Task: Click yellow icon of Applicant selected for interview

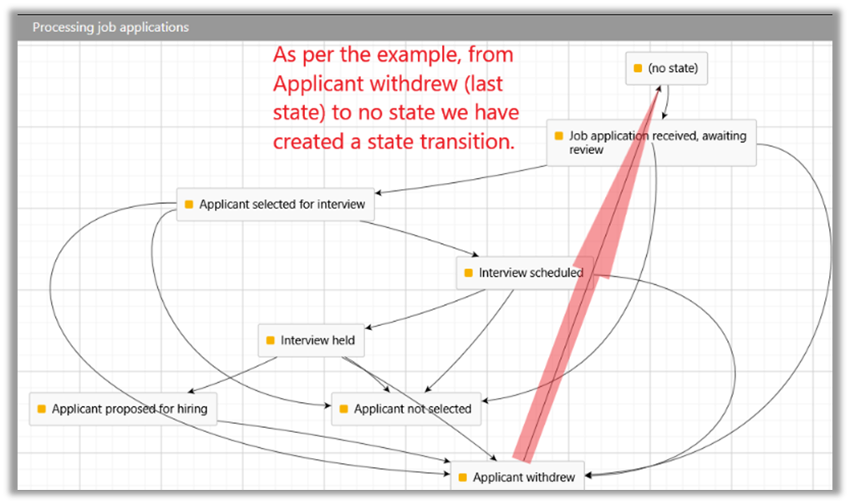Action: 189,204
